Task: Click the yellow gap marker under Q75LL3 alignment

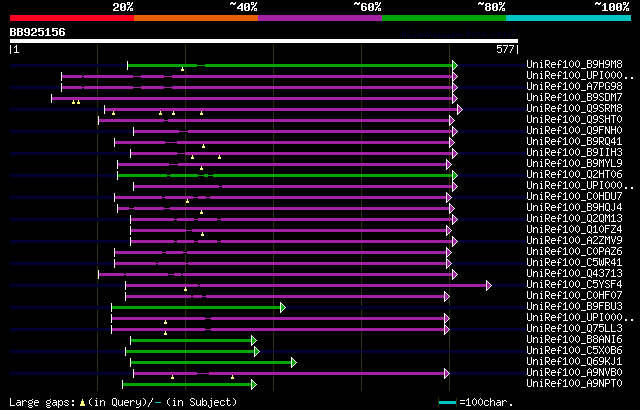Action: 165,333
